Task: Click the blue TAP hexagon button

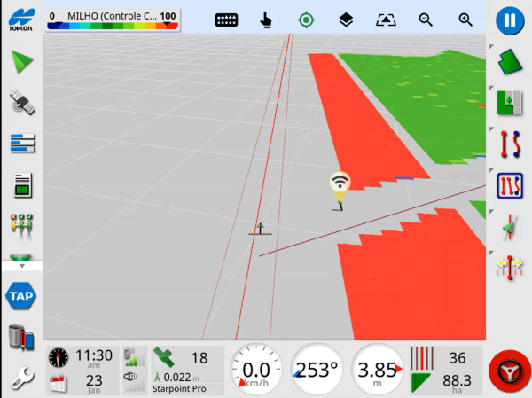Action: 21,296
